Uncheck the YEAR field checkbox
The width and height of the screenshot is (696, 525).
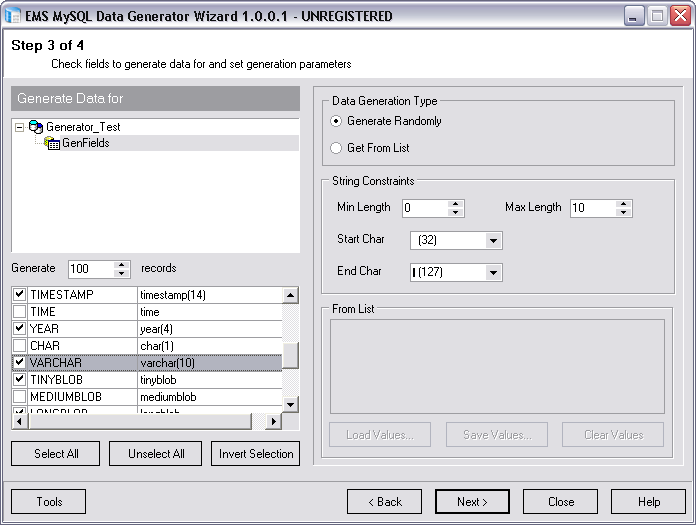(x=20, y=328)
